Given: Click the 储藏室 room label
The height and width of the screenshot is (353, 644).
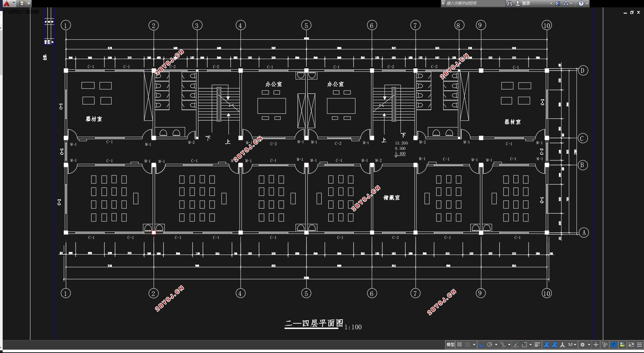Looking at the screenshot, I should pyautogui.click(x=391, y=198).
